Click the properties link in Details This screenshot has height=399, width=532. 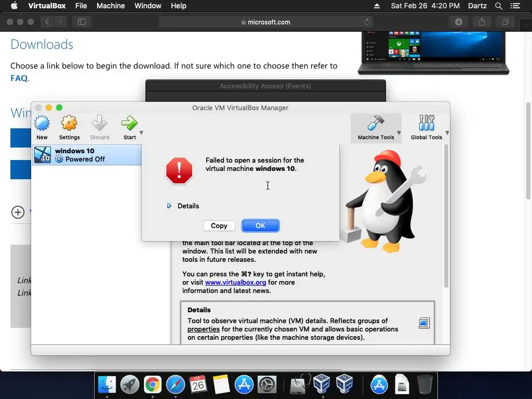pyautogui.click(x=204, y=329)
